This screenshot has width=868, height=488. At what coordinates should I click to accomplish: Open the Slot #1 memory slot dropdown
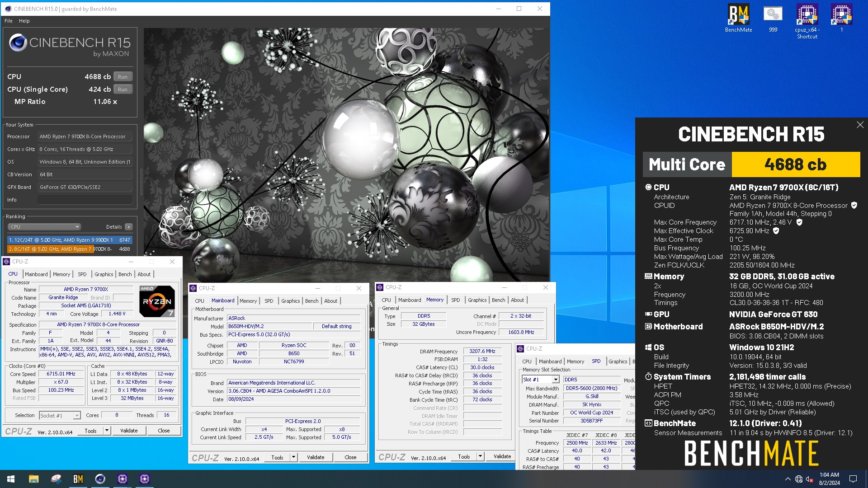coord(541,380)
